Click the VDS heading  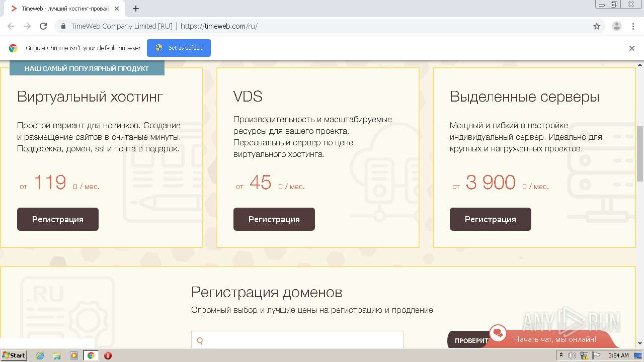tap(248, 97)
